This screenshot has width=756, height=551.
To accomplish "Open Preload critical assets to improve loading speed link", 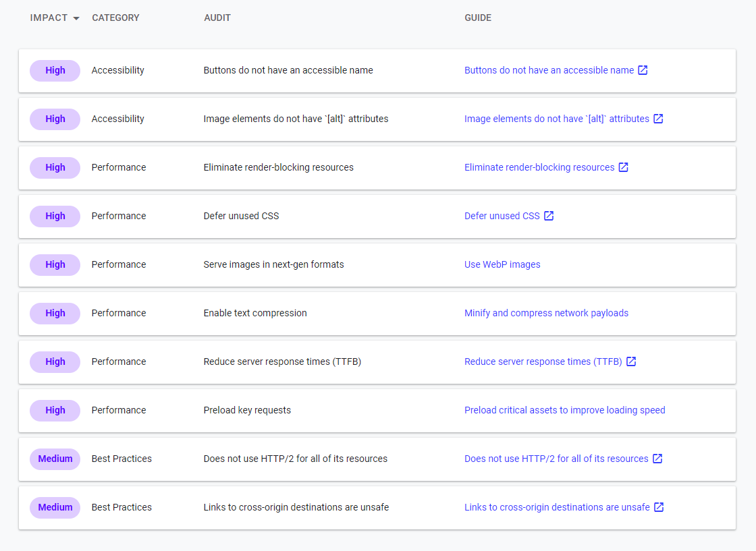I will coord(564,410).
